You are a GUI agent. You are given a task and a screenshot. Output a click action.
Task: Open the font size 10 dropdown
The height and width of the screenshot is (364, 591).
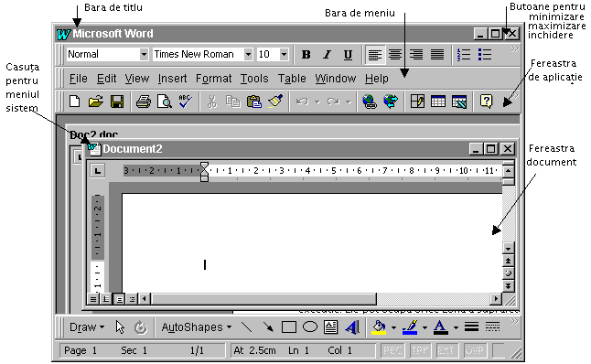click(x=285, y=54)
